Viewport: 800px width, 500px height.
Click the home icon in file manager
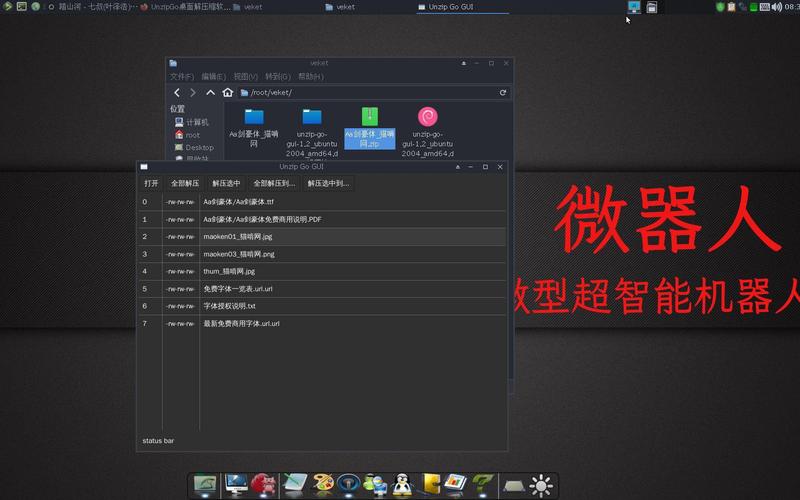click(228, 93)
